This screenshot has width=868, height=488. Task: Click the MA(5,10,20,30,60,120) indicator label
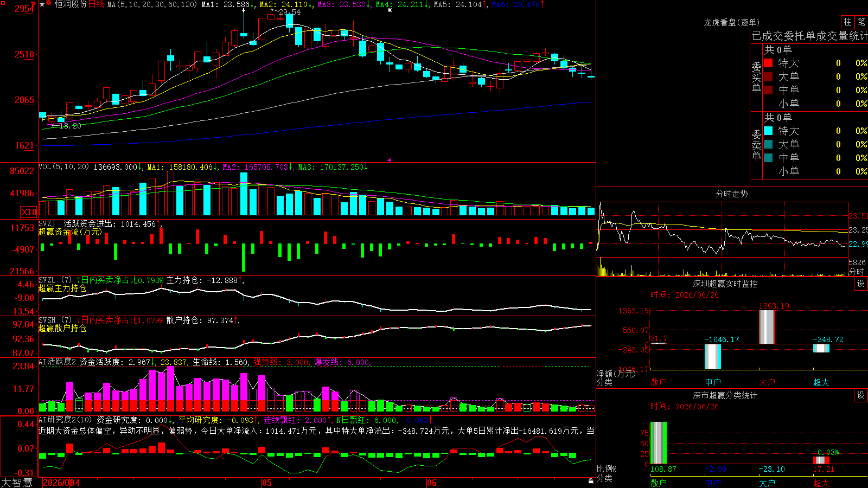[152, 4]
